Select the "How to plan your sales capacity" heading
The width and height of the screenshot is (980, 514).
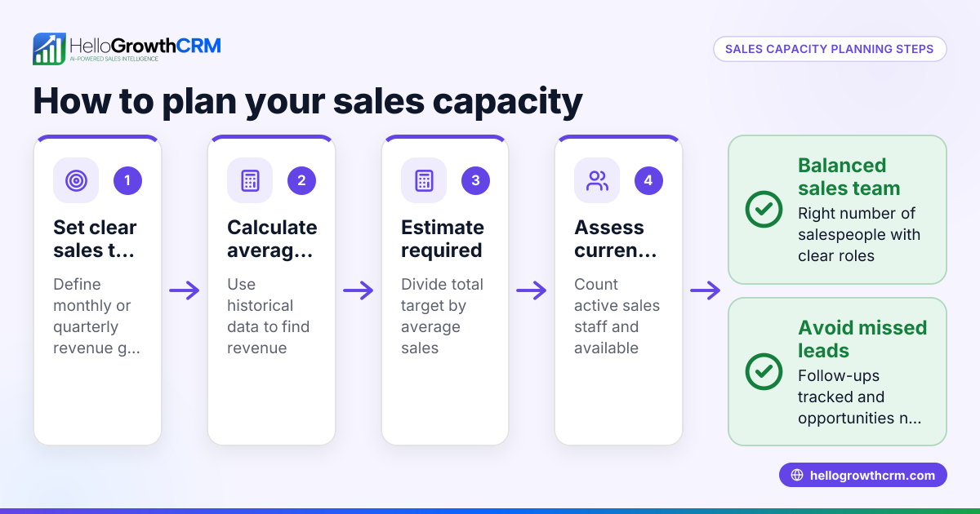tap(308, 101)
